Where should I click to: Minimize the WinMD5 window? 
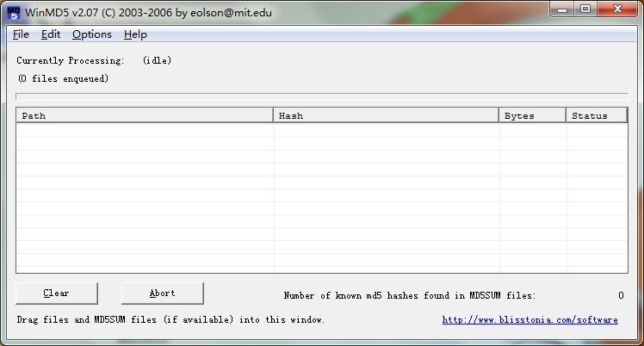point(562,9)
